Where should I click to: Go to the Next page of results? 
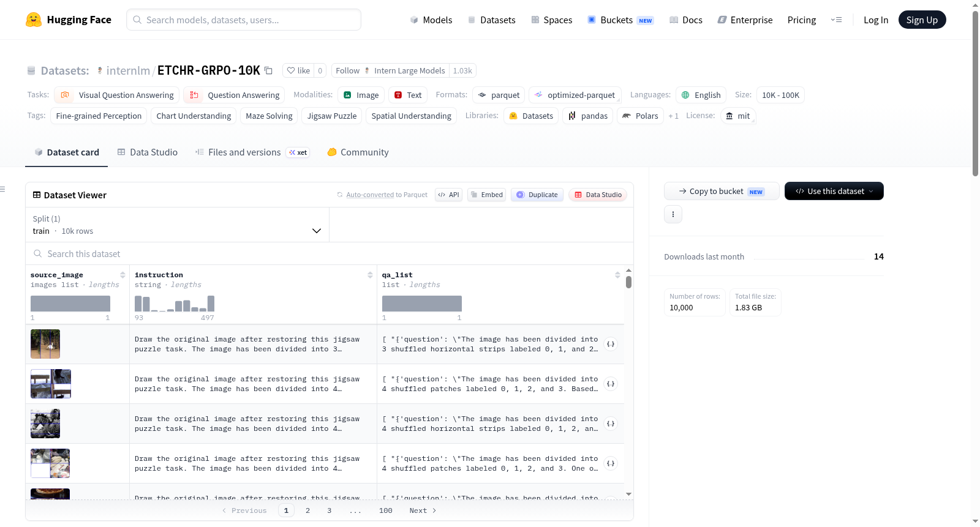point(423,510)
